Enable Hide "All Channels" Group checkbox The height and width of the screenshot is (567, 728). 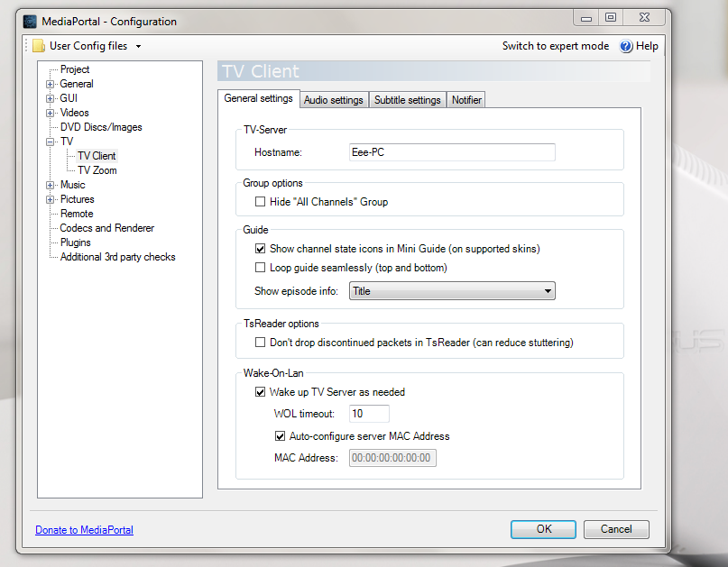coord(261,202)
